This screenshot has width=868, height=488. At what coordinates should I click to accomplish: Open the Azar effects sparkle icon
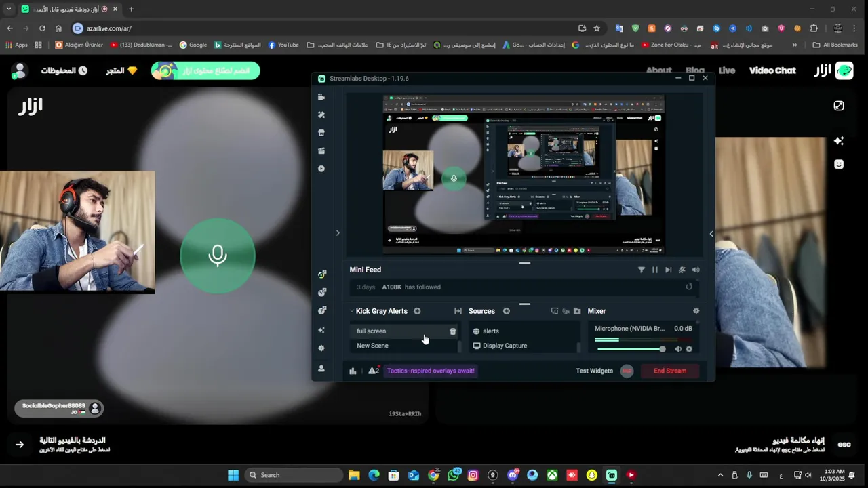tap(839, 141)
